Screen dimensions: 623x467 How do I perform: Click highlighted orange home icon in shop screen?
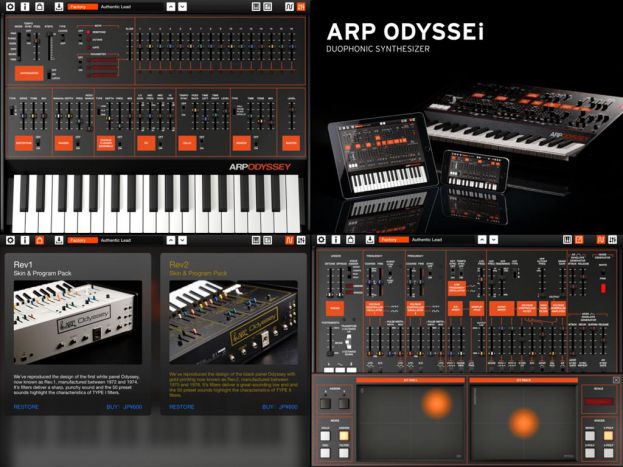coord(39,240)
